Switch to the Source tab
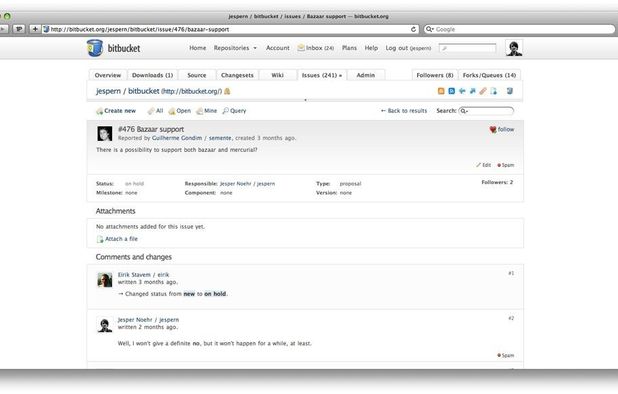Image resolution: width=618 pixels, height=394 pixels. [x=197, y=75]
